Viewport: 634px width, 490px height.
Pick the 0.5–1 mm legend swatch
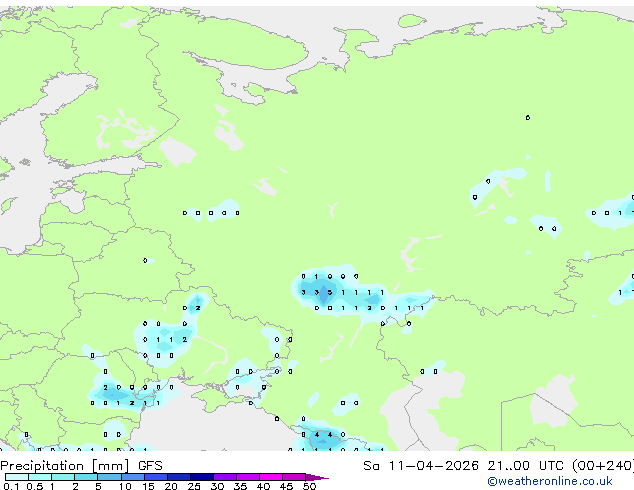click(40, 477)
